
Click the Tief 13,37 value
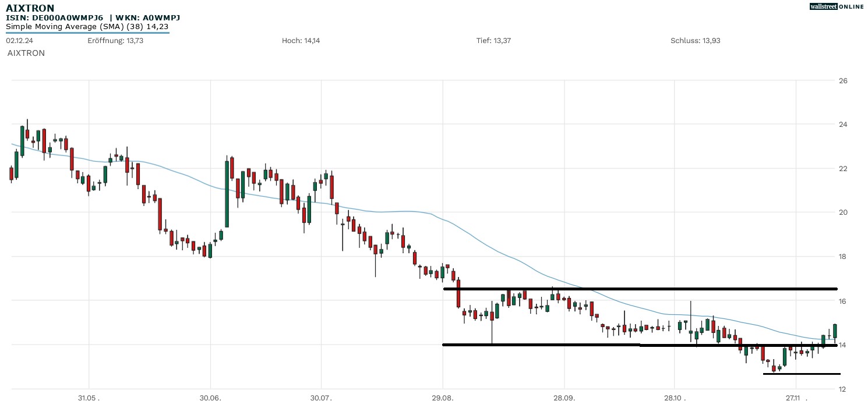coord(493,41)
